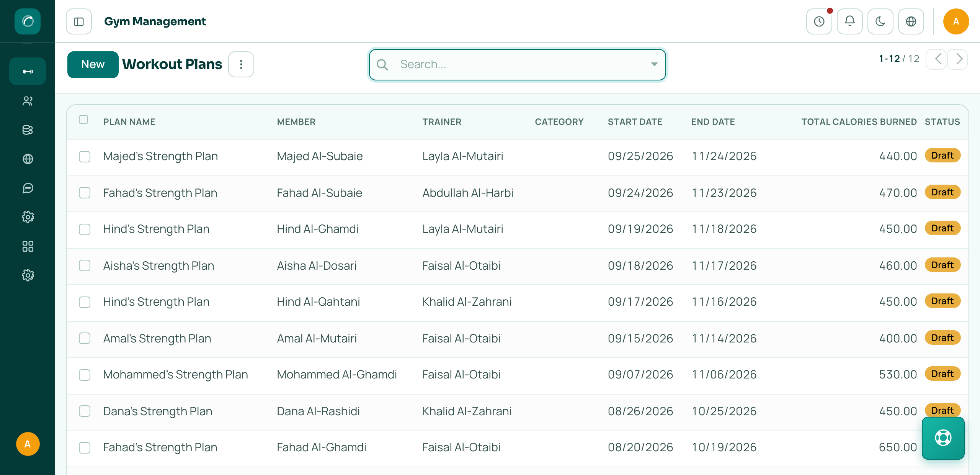Click the help lifebuoy floating button
This screenshot has width=980, height=475.
[x=943, y=438]
